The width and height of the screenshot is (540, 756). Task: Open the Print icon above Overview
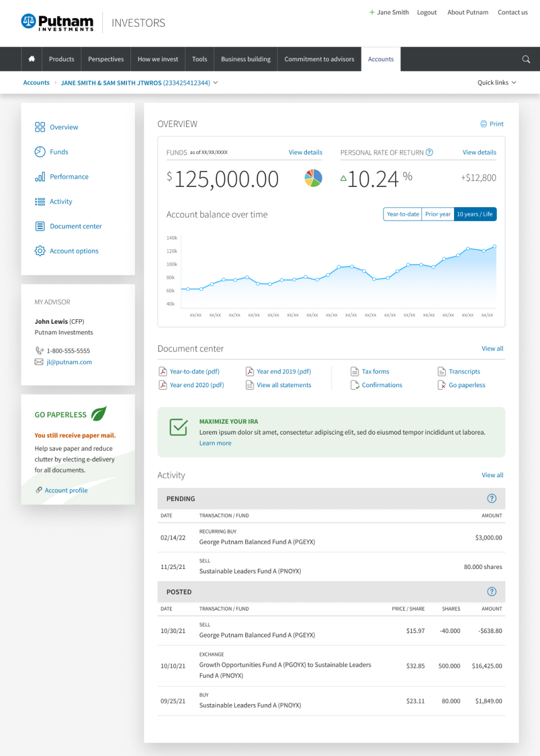point(483,123)
